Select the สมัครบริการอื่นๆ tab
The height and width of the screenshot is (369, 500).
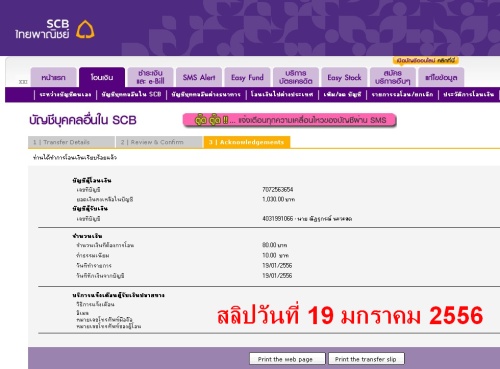pos(393,77)
